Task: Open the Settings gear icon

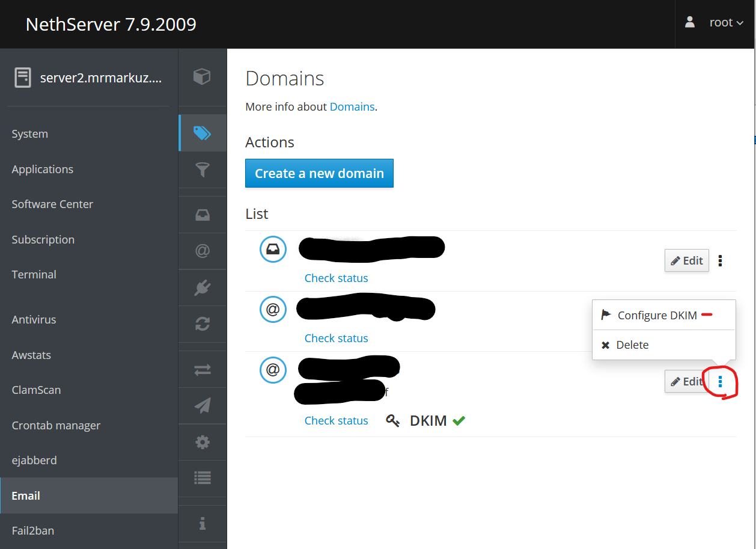Action: pos(203,443)
